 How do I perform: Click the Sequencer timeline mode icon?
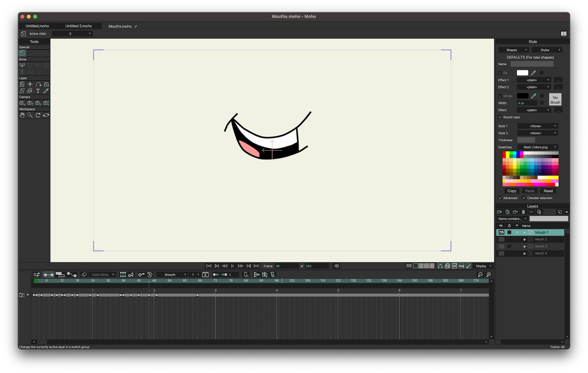coord(60,275)
